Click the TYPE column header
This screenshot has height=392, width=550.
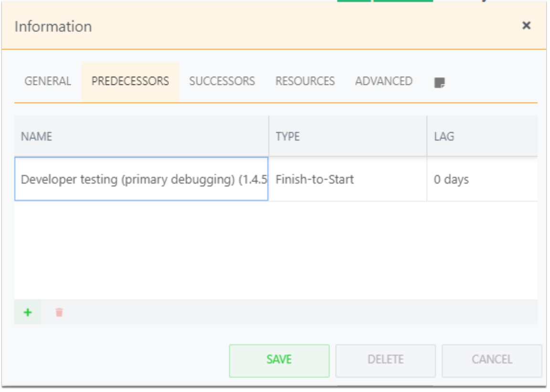click(x=348, y=136)
